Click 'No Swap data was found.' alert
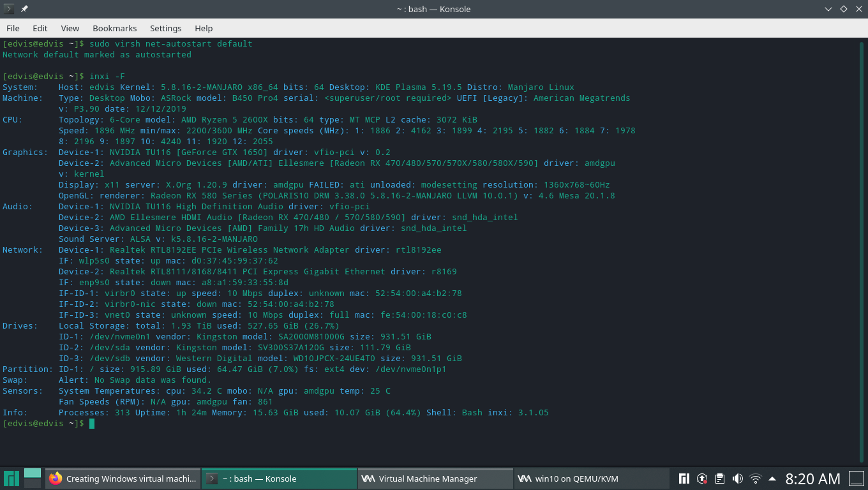The height and width of the screenshot is (490, 868). 153,380
